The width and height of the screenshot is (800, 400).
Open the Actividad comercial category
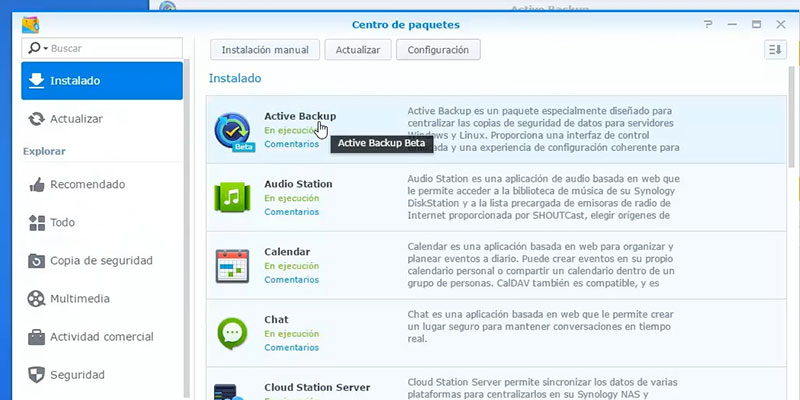(x=102, y=337)
